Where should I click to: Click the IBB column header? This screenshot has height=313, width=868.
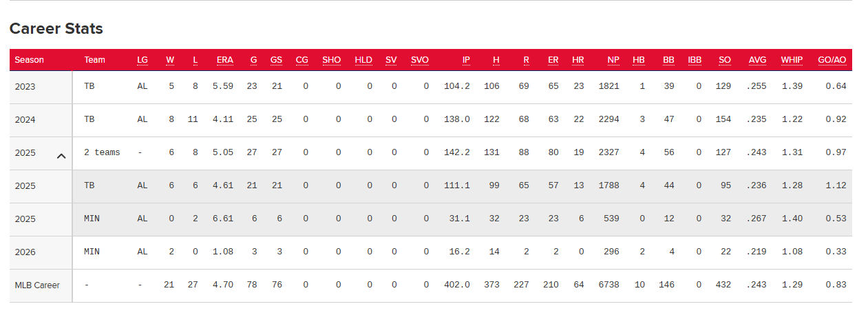coord(695,60)
